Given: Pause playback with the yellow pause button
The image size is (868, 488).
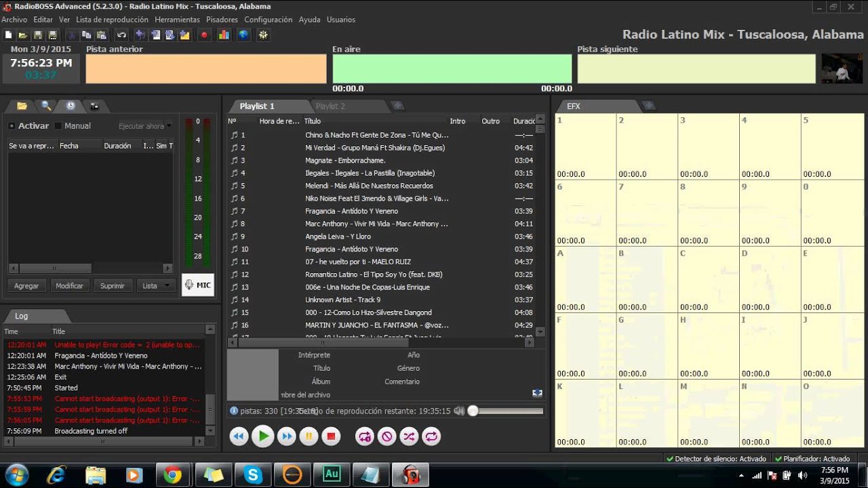Looking at the screenshot, I should tap(309, 436).
